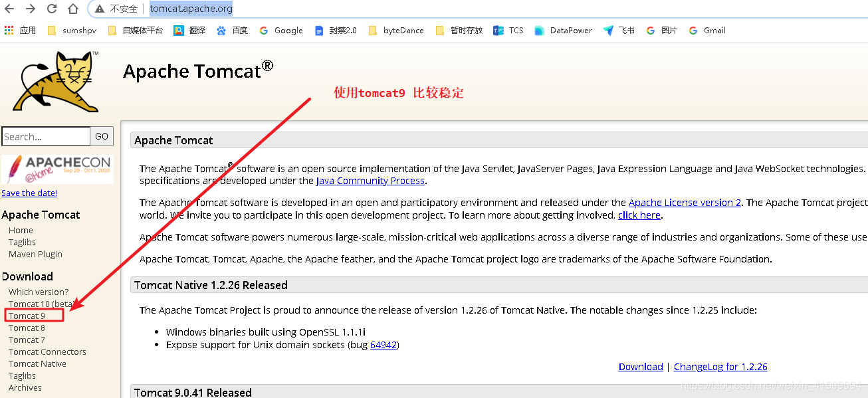
Task: Go to browser home icon
Action: pos(73,9)
